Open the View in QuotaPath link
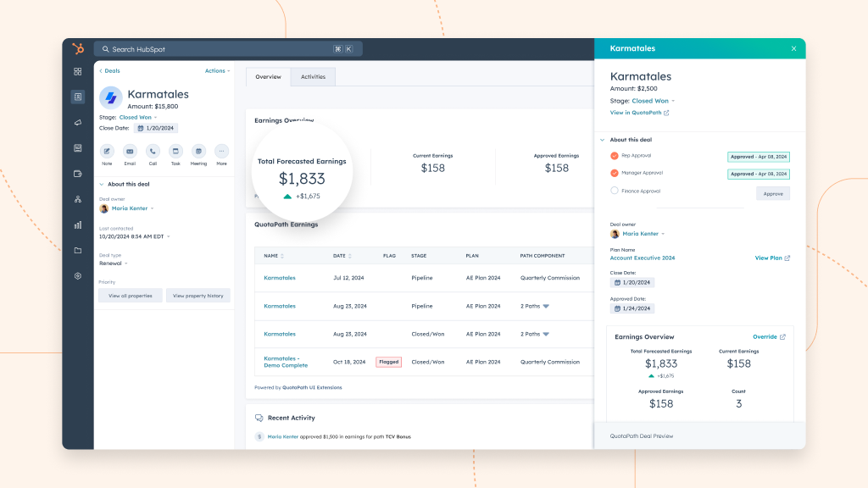868x488 pixels. [636, 113]
